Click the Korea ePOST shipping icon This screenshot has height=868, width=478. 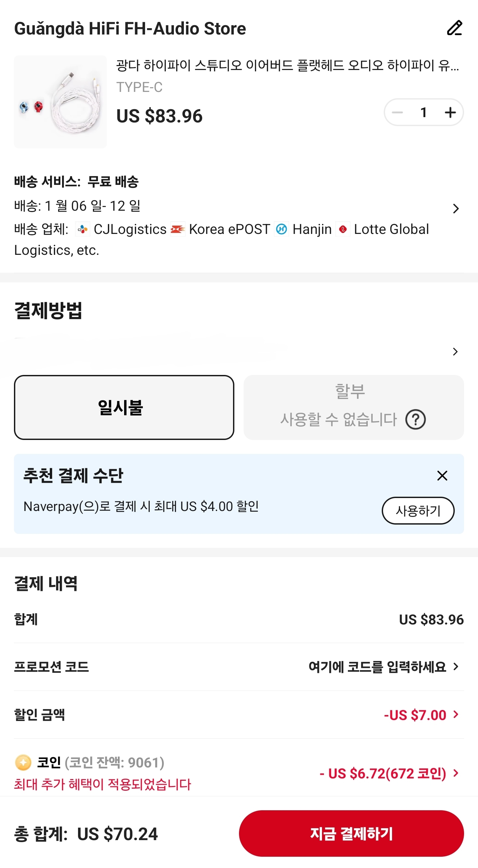pyautogui.click(x=178, y=229)
